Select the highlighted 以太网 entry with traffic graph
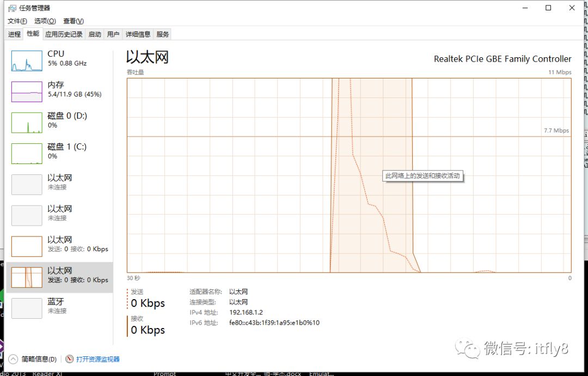588x376 pixels. click(x=60, y=277)
